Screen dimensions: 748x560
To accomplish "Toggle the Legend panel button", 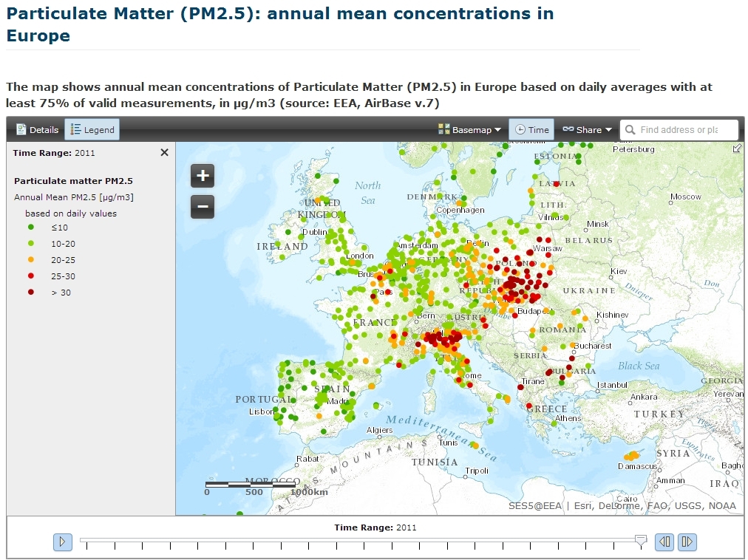I will coord(92,130).
